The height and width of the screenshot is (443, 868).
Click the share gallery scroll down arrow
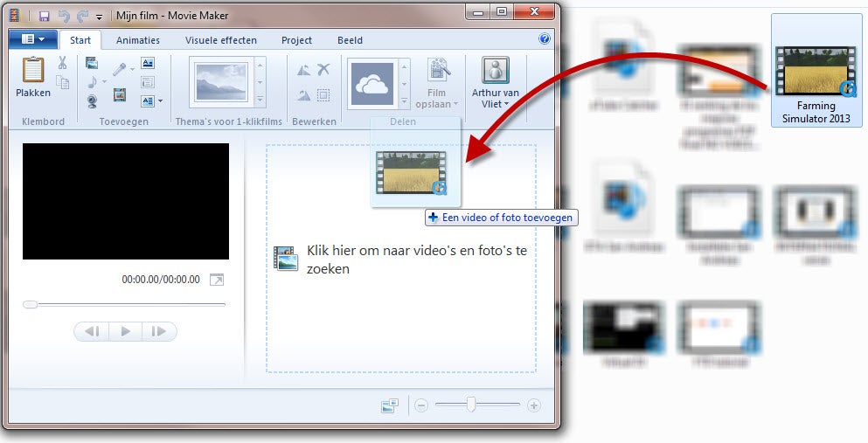coord(405,85)
